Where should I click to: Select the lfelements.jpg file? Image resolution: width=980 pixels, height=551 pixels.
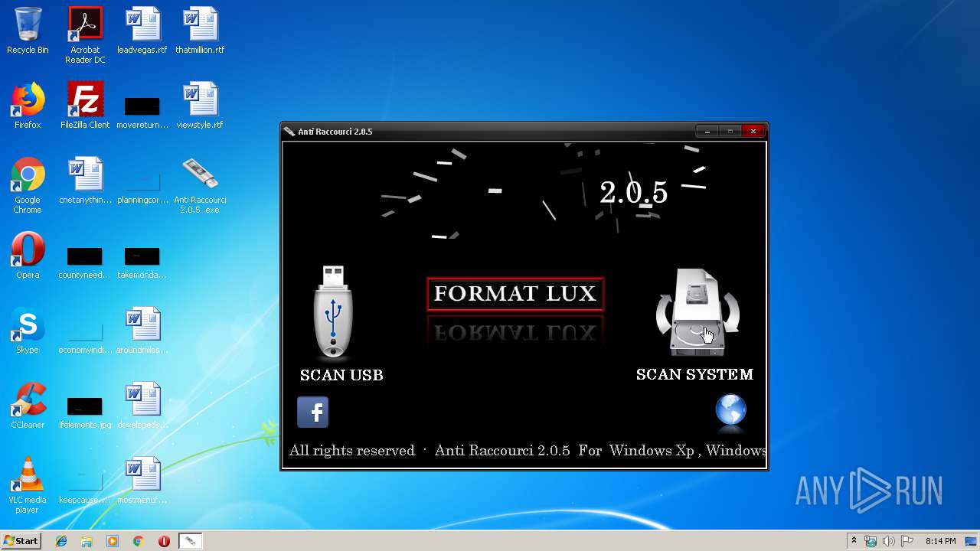point(85,412)
